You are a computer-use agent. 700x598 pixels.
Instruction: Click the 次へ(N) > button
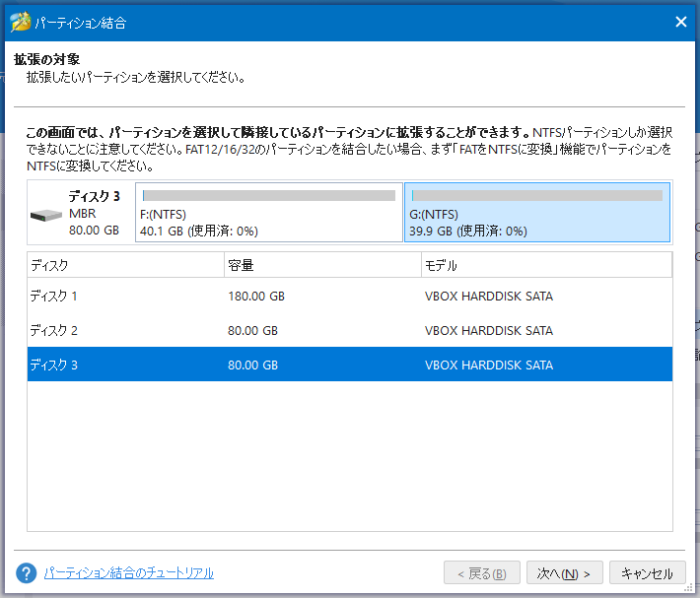point(564,573)
